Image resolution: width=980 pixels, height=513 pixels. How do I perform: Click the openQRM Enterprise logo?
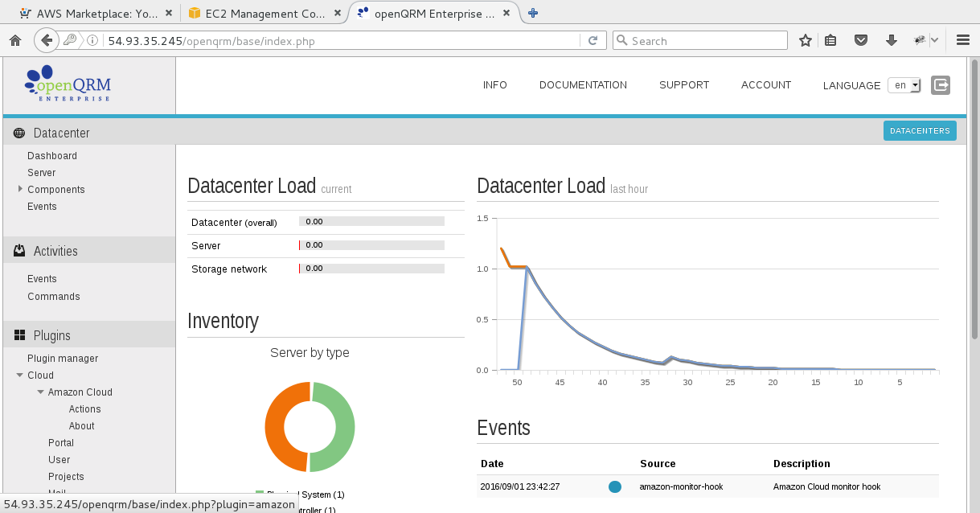pyautogui.click(x=68, y=84)
